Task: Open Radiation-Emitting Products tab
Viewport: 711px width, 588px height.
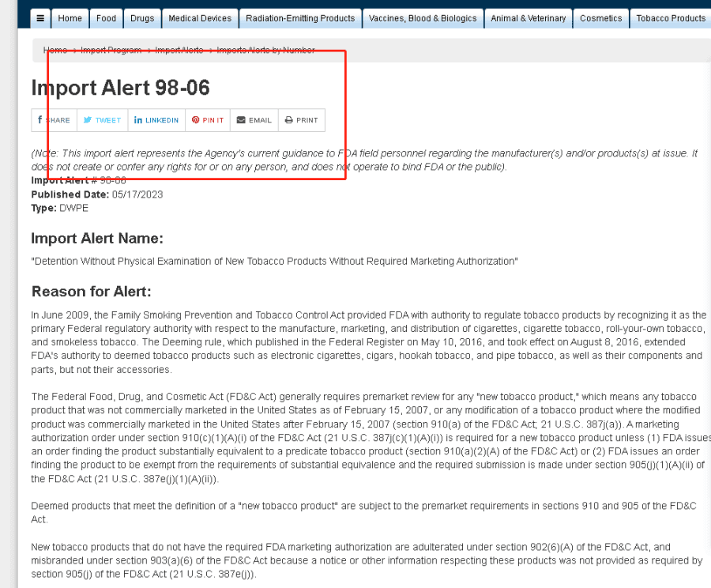Action: (300, 18)
